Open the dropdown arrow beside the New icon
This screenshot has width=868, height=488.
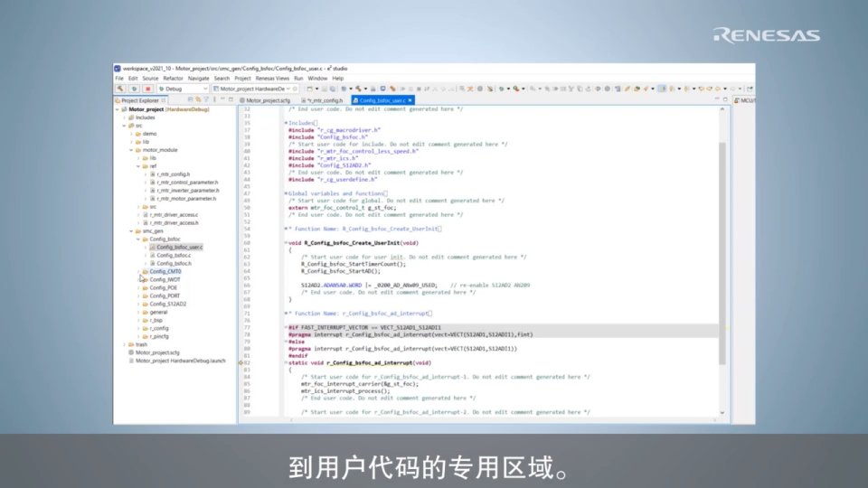click(316, 89)
